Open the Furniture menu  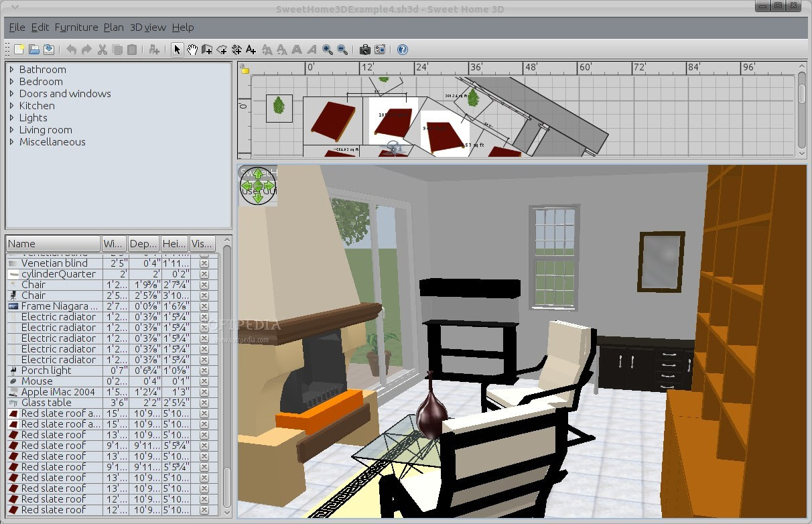tap(76, 27)
